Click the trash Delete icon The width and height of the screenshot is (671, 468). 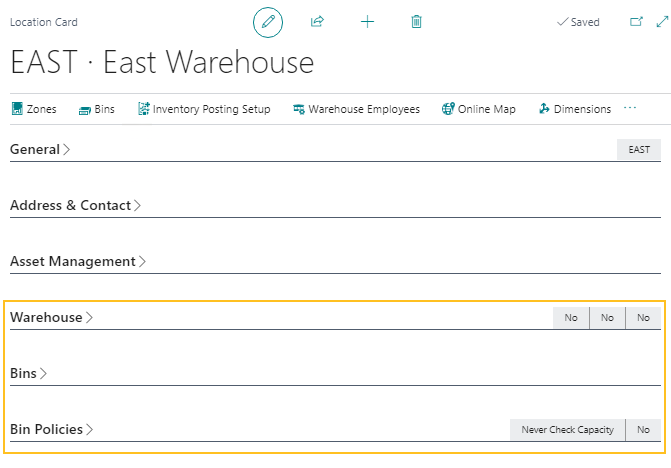pyautogui.click(x=417, y=21)
